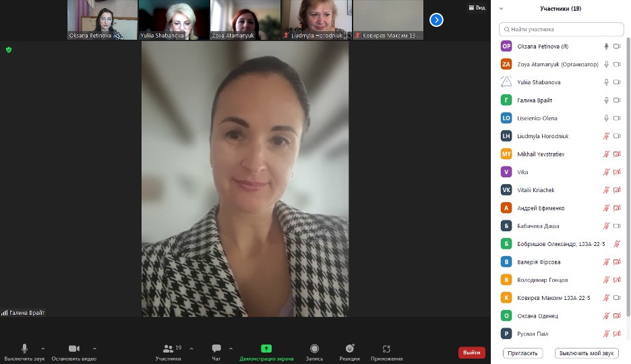Click green encryption shield icon
Viewport: 631px width, 364px height.
click(9, 50)
